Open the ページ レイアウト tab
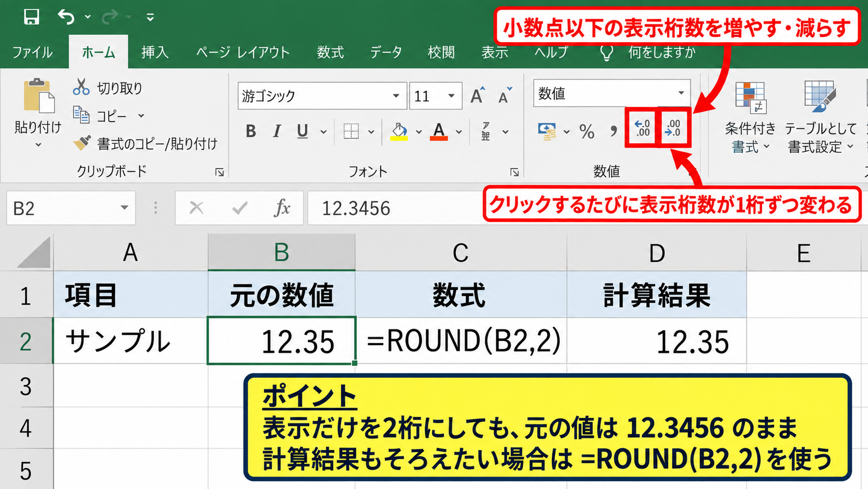Screen dimensions: 868x489 (x=242, y=52)
